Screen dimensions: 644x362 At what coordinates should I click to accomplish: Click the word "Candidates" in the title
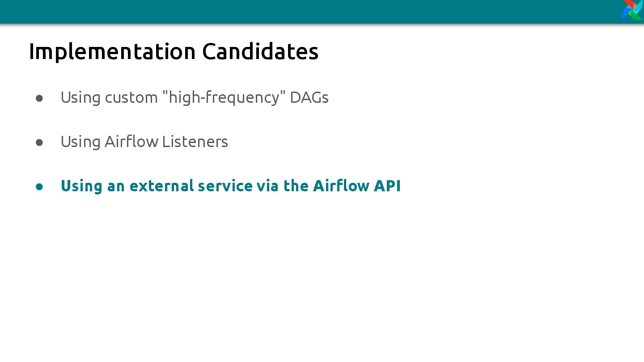[260, 51]
